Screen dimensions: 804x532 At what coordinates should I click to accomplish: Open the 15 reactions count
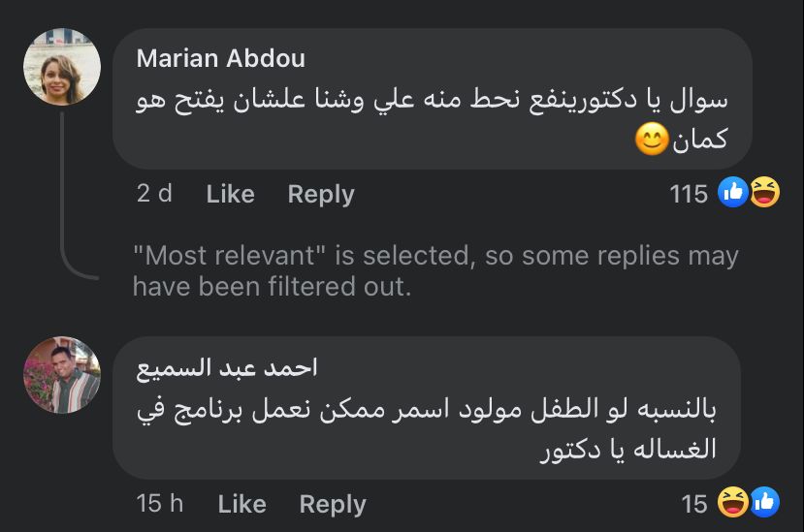[x=694, y=504]
